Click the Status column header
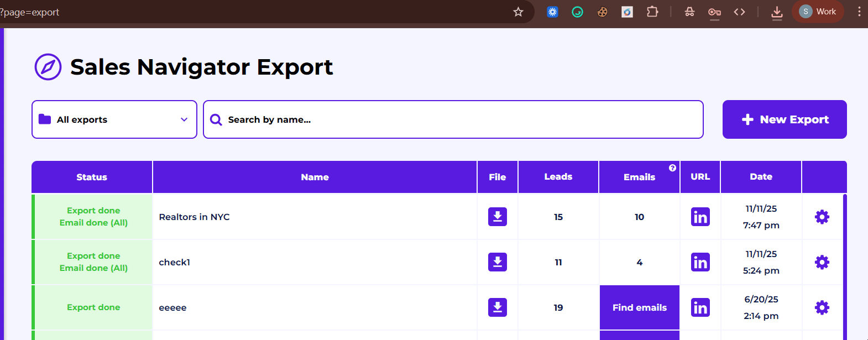 pyautogui.click(x=92, y=177)
